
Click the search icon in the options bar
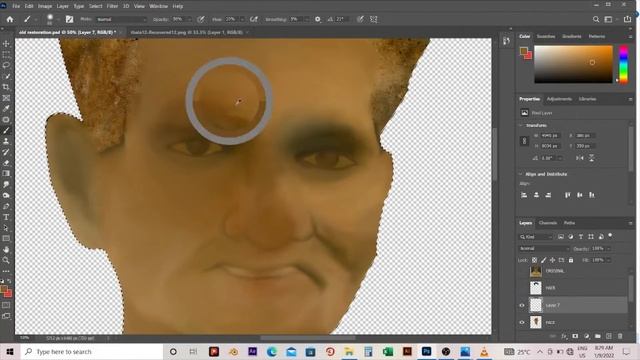pyautogui.click(x=596, y=19)
